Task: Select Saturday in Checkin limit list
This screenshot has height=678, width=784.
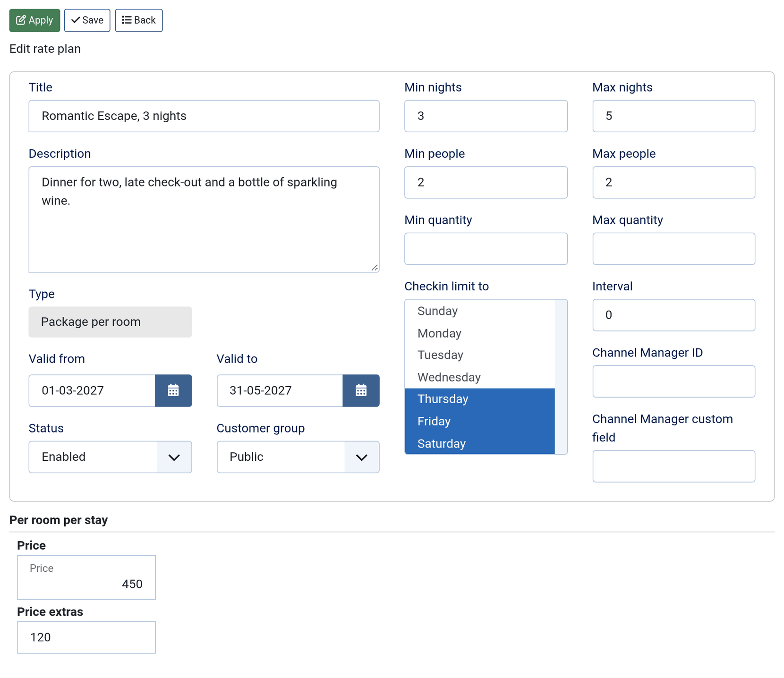Action: [479, 443]
